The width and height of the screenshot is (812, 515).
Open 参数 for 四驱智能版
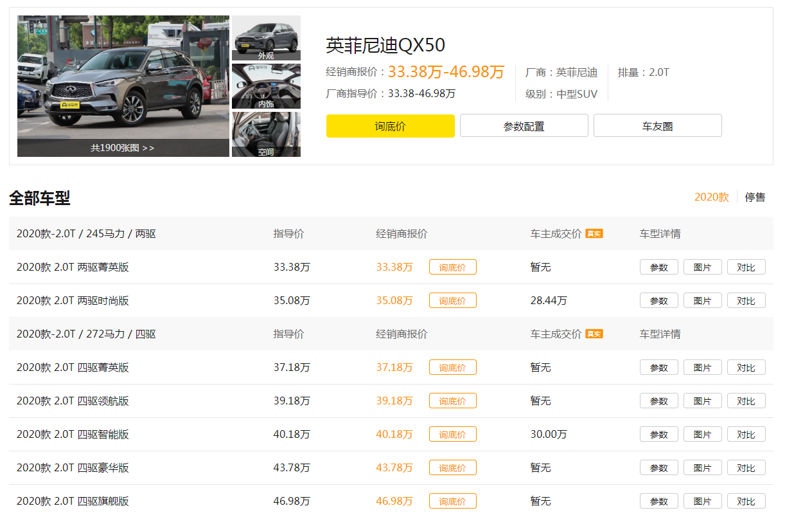659,435
